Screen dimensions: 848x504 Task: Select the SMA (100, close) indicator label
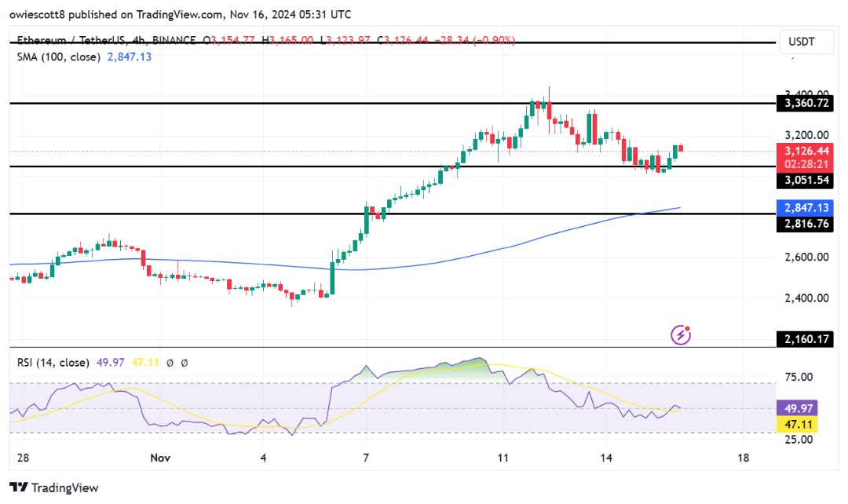click(57, 57)
